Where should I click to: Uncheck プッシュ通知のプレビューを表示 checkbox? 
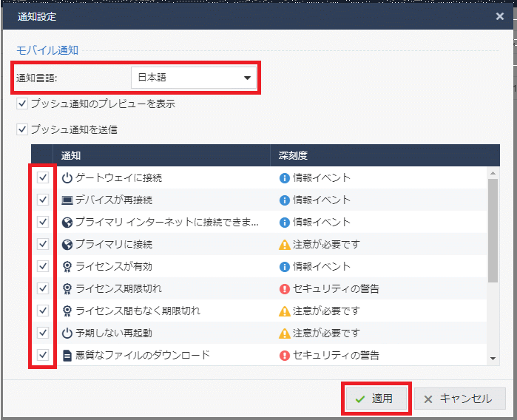tap(22, 104)
